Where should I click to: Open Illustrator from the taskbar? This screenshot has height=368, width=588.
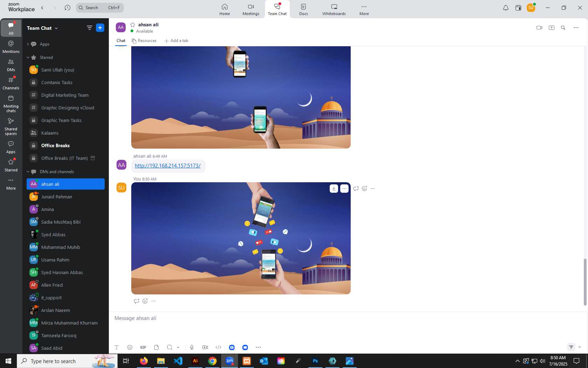pyautogui.click(x=195, y=361)
